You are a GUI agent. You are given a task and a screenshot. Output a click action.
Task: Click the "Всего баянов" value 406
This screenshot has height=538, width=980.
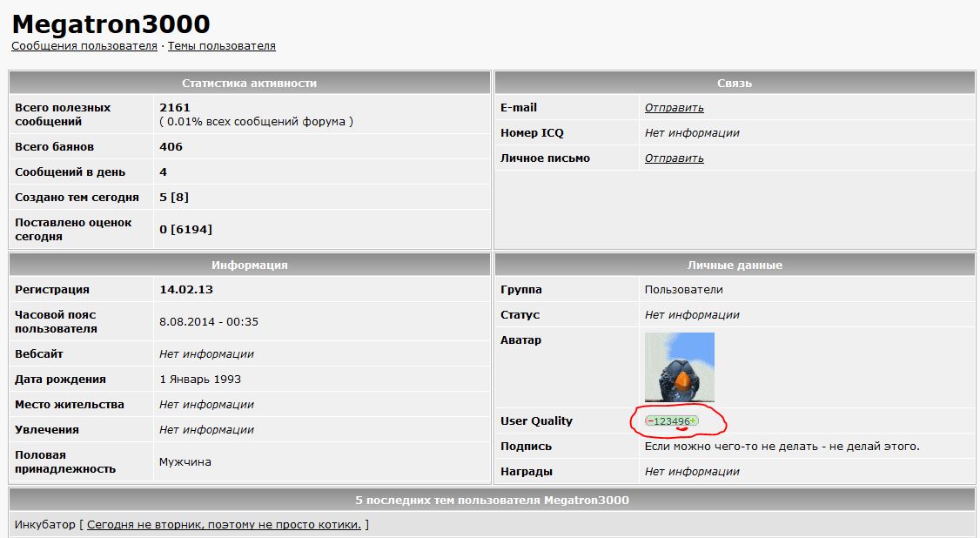point(171,147)
